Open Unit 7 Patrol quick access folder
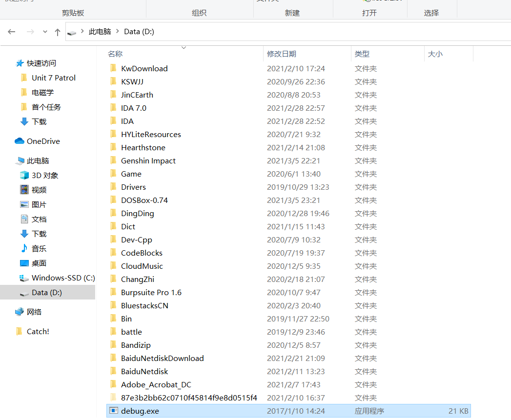 click(x=54, y=78)
